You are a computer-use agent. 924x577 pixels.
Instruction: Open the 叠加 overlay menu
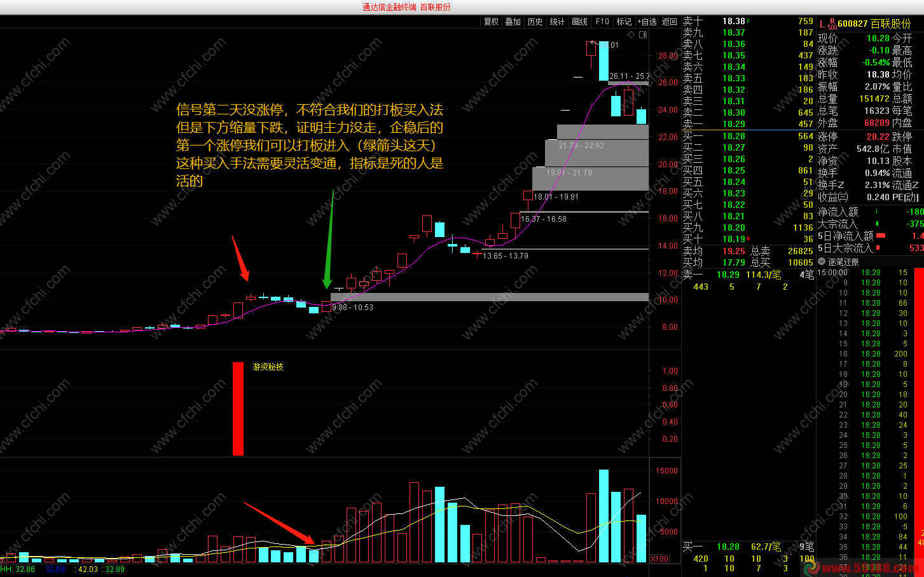coord(513,22)
